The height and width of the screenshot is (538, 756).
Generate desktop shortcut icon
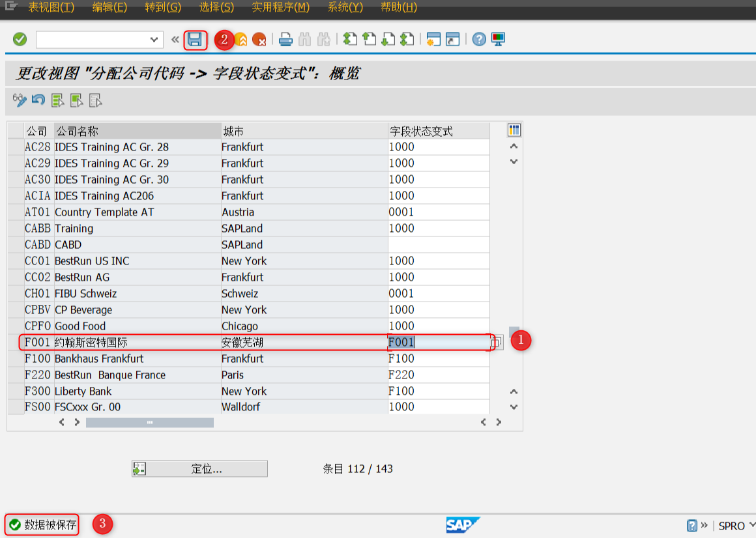[x=452, y=39]
